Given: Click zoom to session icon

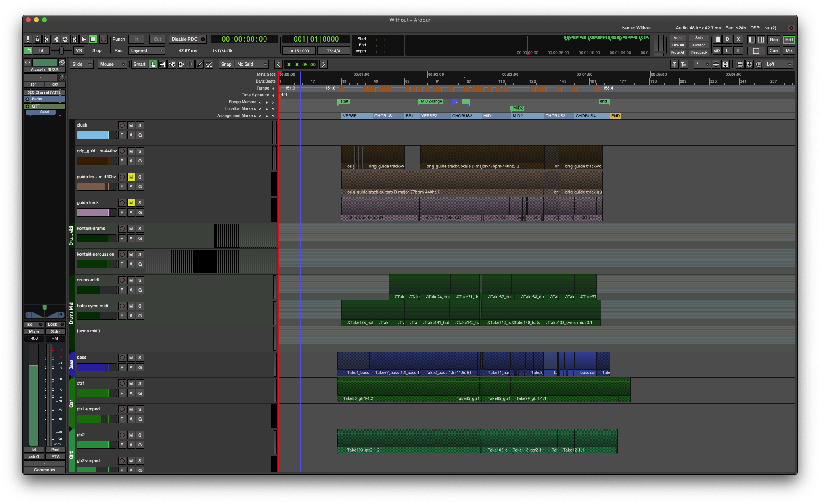Looking at the screenshot, I should coord(759,64).
